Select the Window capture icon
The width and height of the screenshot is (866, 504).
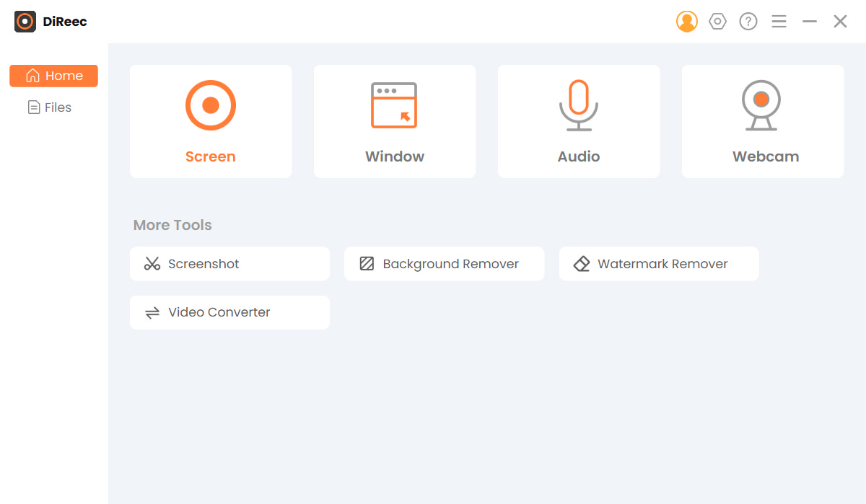click(x=394, y=105)
